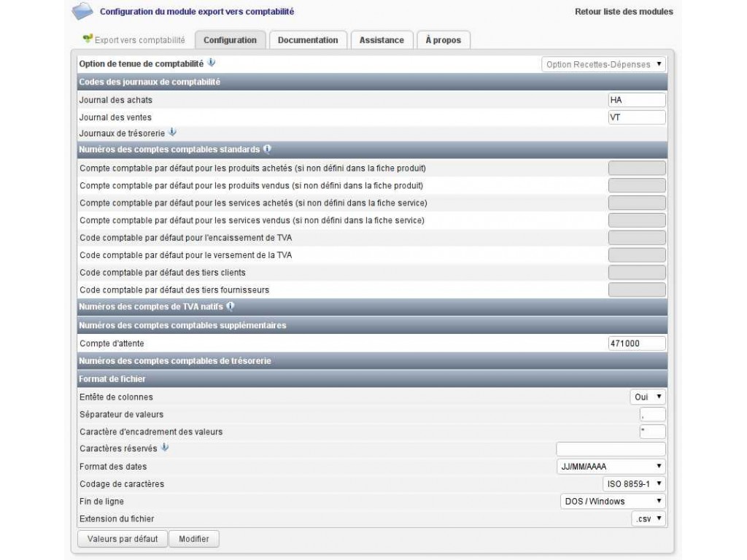This screenshot has width=747, height=560.
Task: Click the Export vers comptabilité leaf icon
Action: (88, 38)
